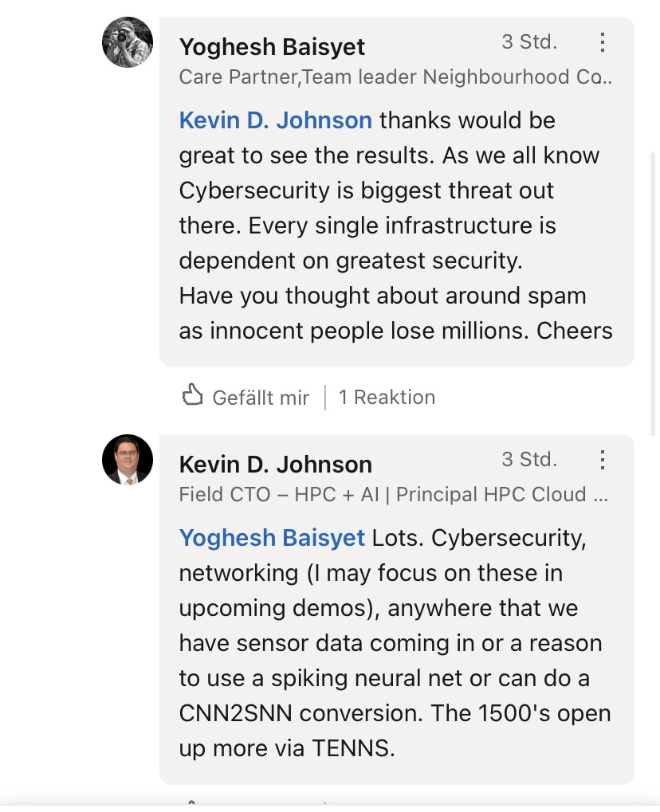
Task: Open the more options menu on Yoghesh Baisyet's comment
Action: click(603, 42)
